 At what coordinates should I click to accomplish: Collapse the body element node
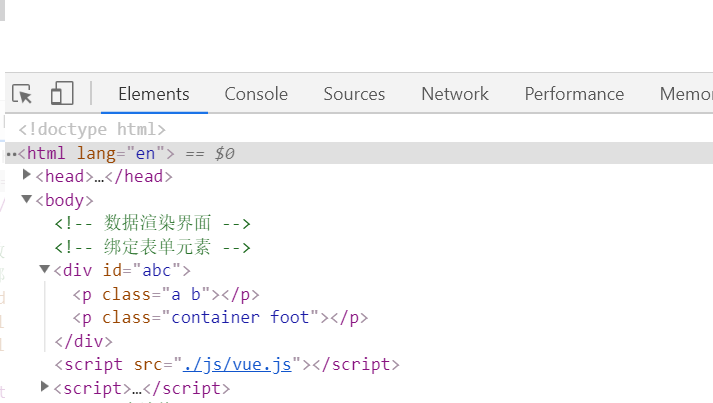pos(27,200)
